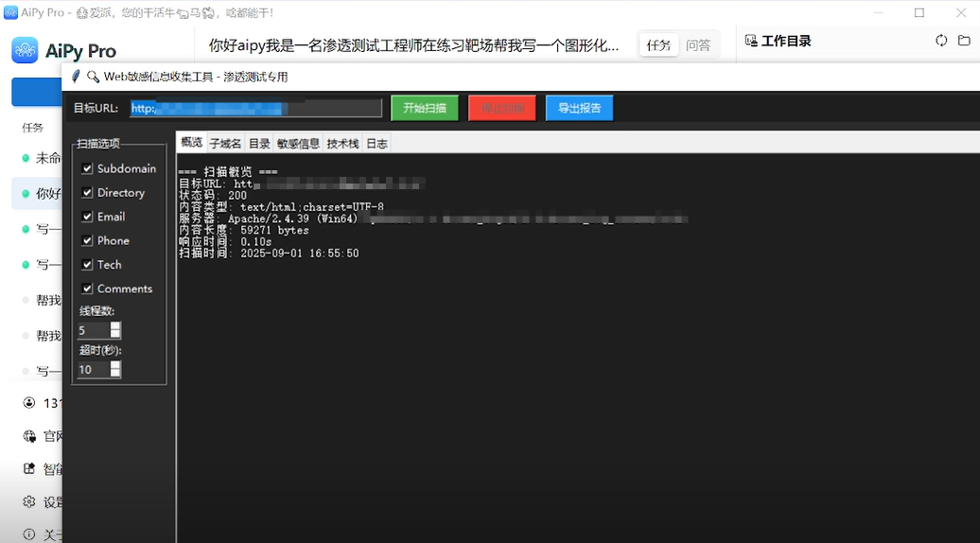The height and width of the screenshot is (543, 980).
Task: Open the folder icon in 工作目录 panel
Action: point(964,41)
